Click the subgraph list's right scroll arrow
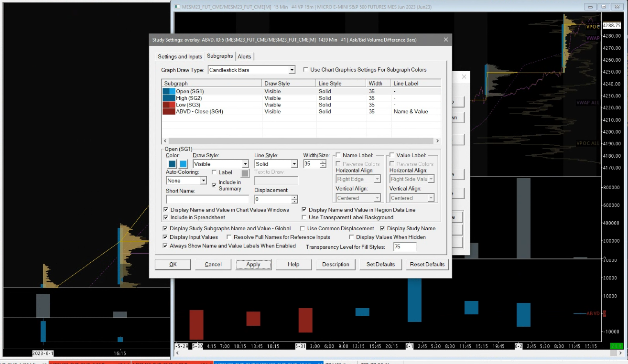The height and width of the screenshot is (364, 628). coord(437,141)
